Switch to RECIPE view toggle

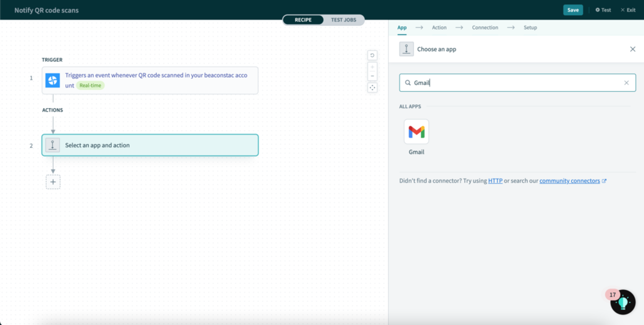pyautogui.click(x=303, y=20)
